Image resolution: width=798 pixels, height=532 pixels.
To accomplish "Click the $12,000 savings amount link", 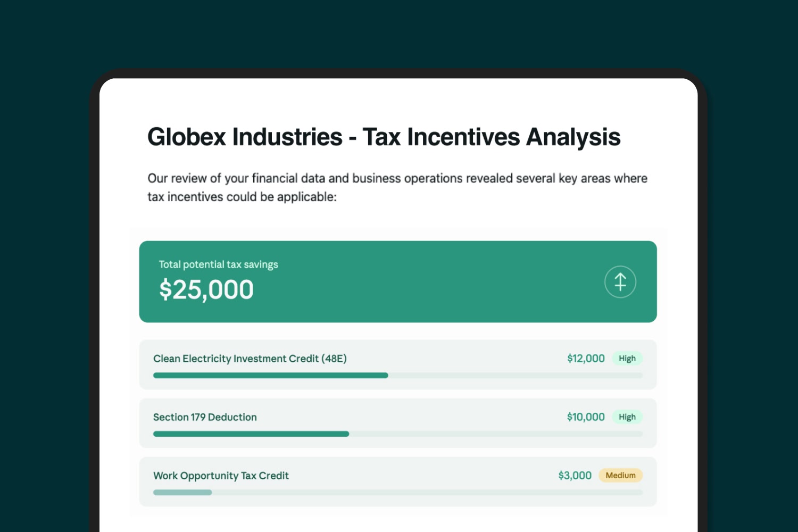I will 586,359.
